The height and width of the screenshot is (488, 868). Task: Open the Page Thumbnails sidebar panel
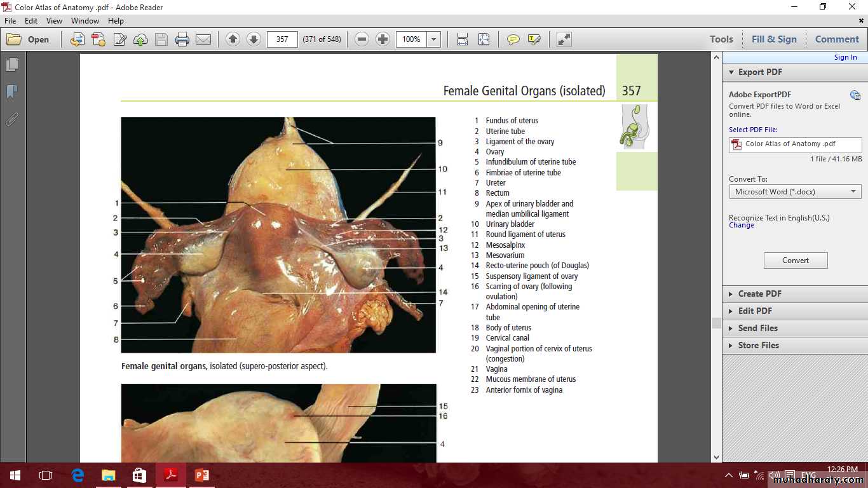12,65
